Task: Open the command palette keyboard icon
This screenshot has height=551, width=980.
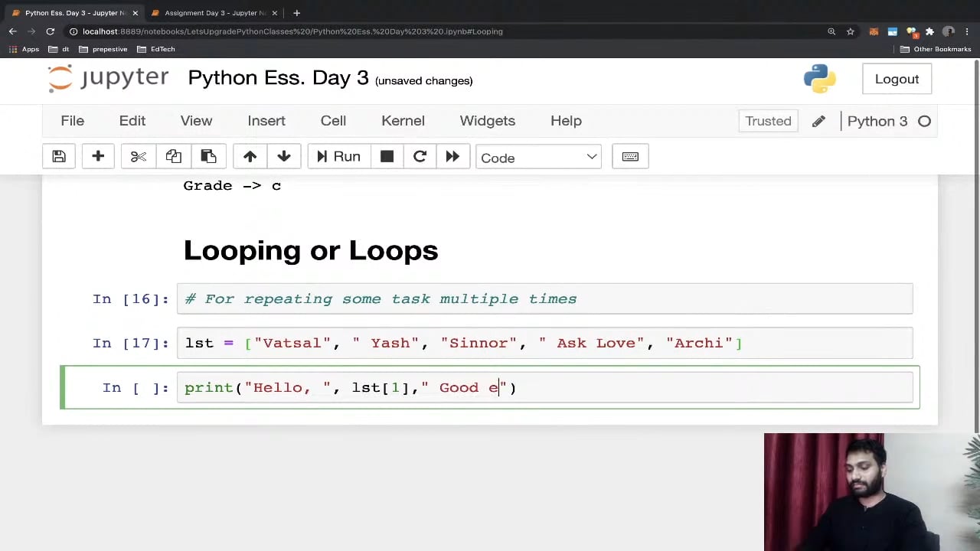Action: (630, 157)
